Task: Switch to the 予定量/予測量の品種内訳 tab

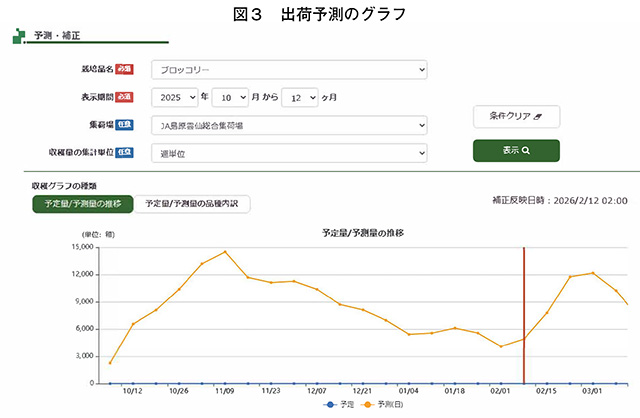Action: (192, 204)
